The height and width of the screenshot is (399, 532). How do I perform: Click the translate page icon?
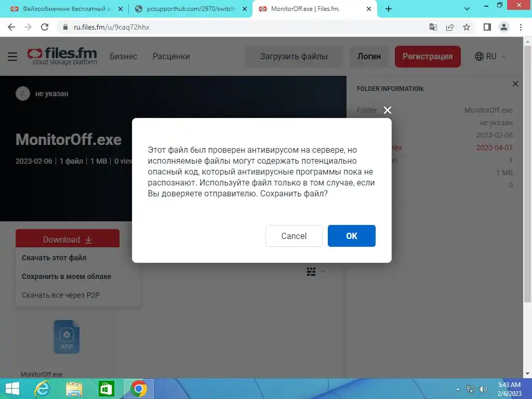(x=433, y=27)
